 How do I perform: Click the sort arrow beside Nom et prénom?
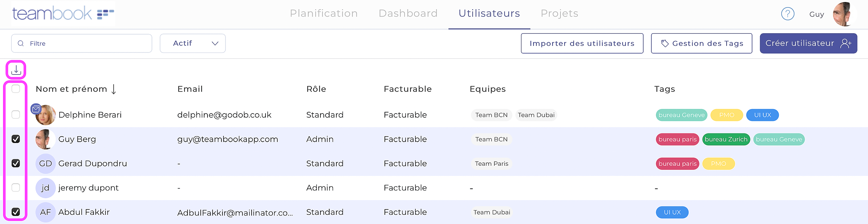pyautogui.click(x=114, y=89)
